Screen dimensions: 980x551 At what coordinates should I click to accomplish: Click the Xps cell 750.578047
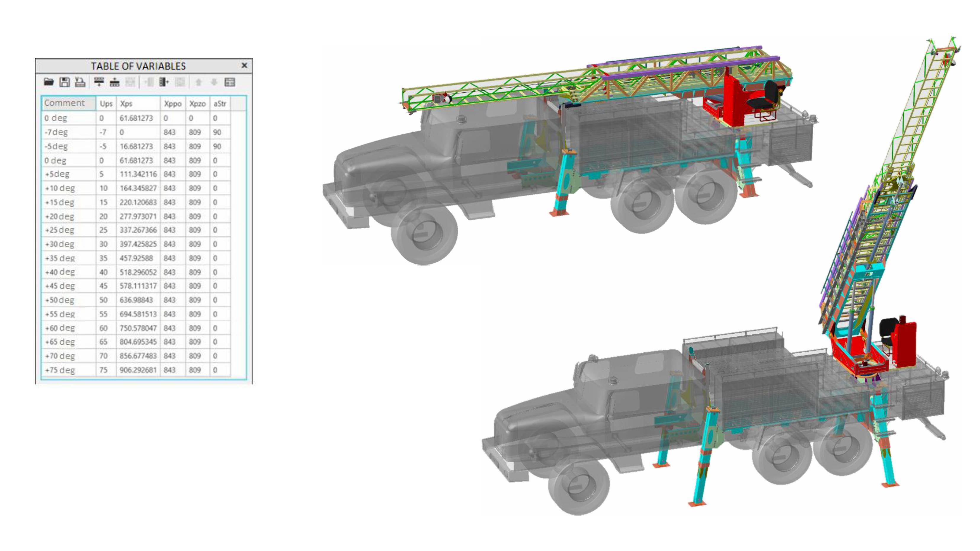tap(138, 328)
